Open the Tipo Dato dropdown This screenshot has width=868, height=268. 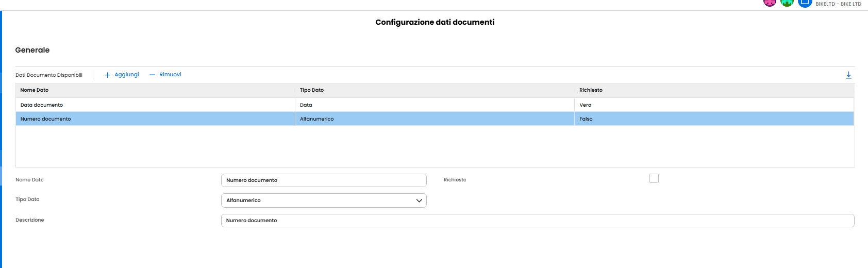coord(323,200)
